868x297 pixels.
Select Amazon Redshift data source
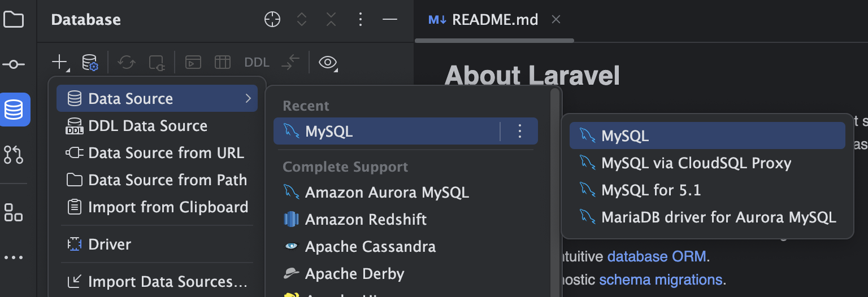[x=406, y=220]
